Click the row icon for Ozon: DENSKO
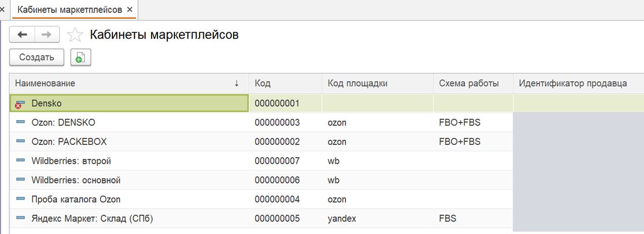Screen dimensions: 644x234 [20, 122]
